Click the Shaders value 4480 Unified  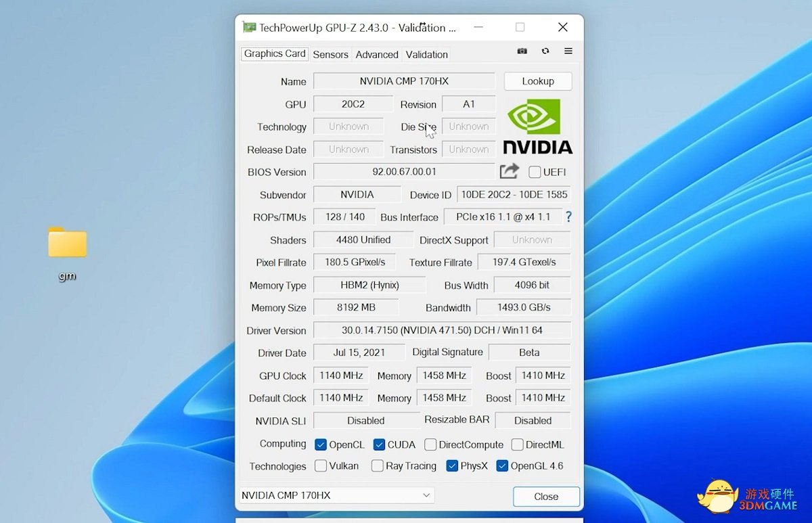(x=363, y=240)
